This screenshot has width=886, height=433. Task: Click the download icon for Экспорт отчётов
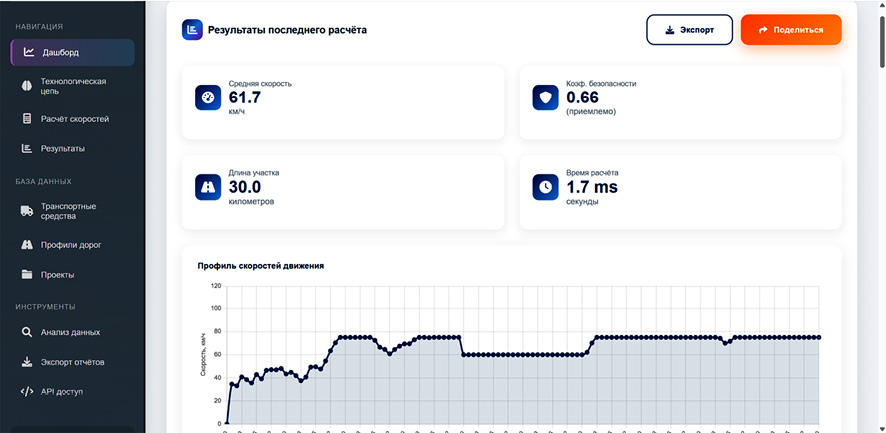27,362
